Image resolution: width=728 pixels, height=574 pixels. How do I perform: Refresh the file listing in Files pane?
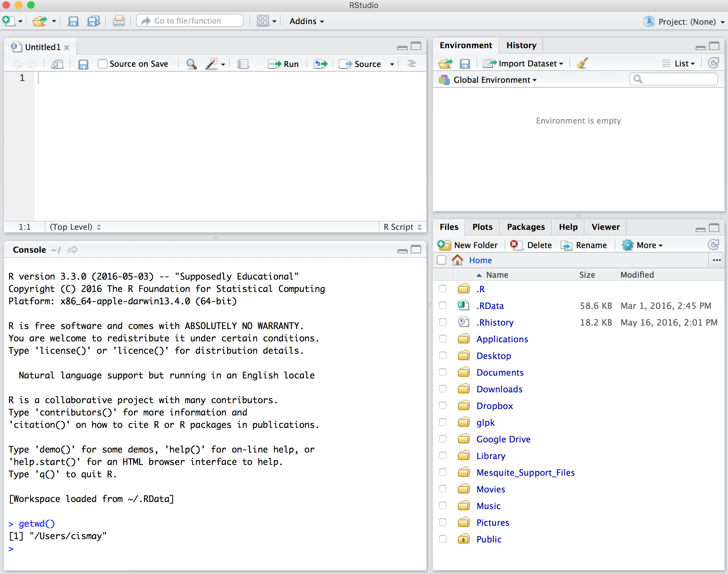point(713,245)
